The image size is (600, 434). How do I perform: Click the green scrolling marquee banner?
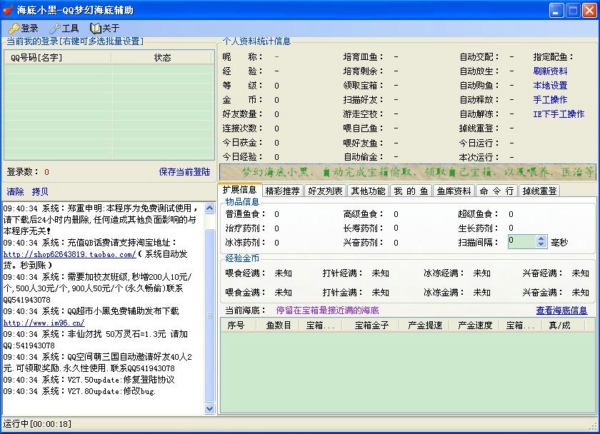(407, 172)
